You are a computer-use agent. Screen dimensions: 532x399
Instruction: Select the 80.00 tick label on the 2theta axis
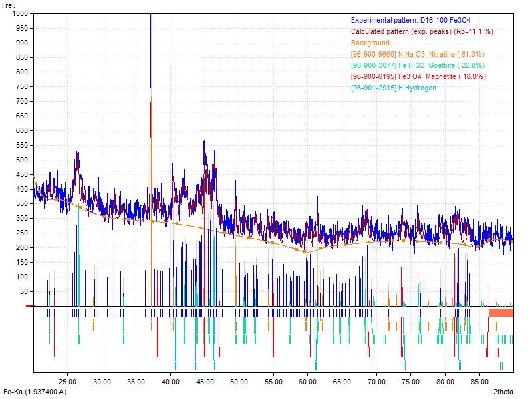coord(445,382)
